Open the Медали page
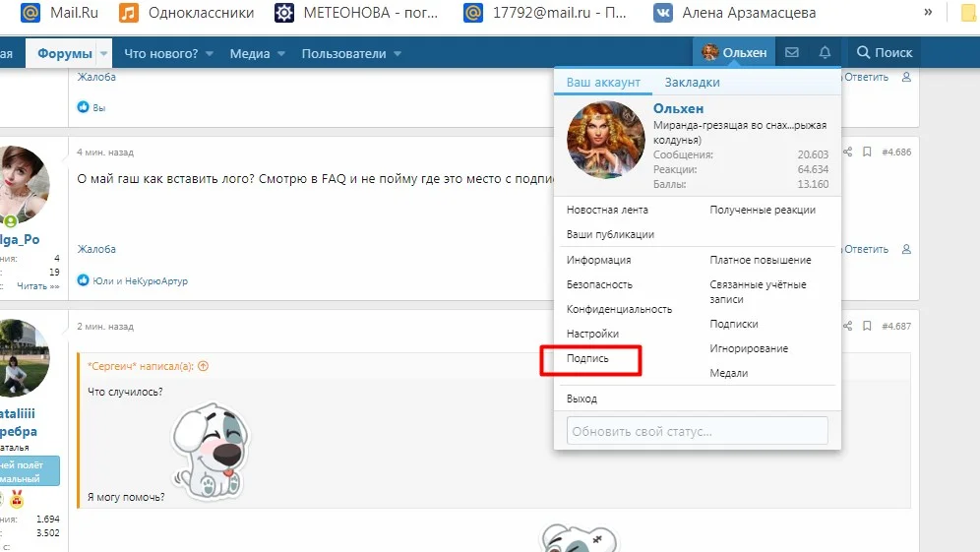980x552 pixels. tap(728, 373)
